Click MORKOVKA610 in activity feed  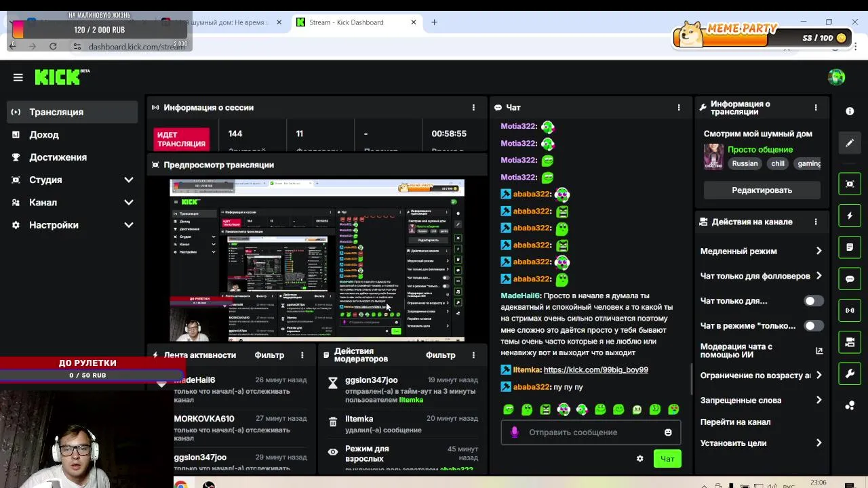(x=204, y=419)
